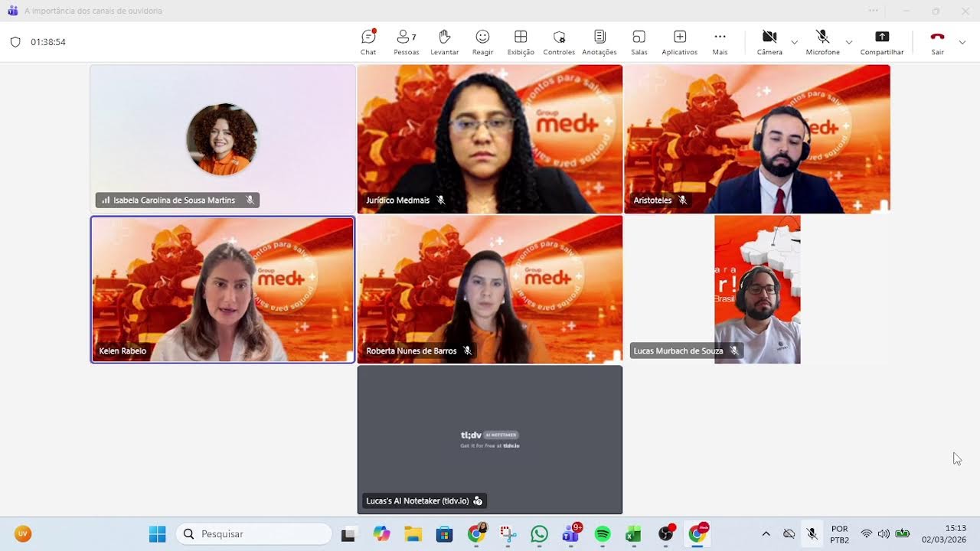
Task: Switch to Microsoft Teams taskbar icon
Action: click(571, 534)
